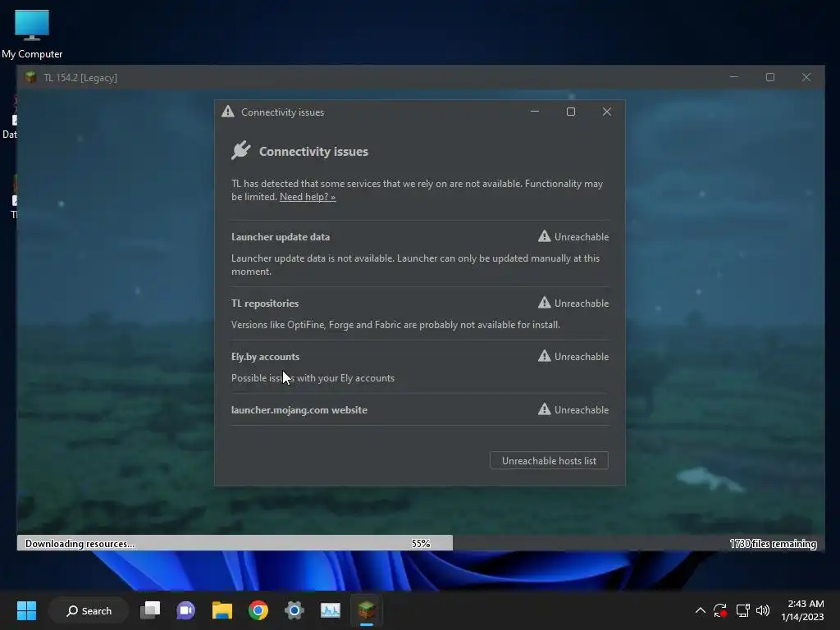Click the 1730 files remaining text
The height and width of the screenshot is (630, 840).
pyautogui.click(x=773, y=544)
